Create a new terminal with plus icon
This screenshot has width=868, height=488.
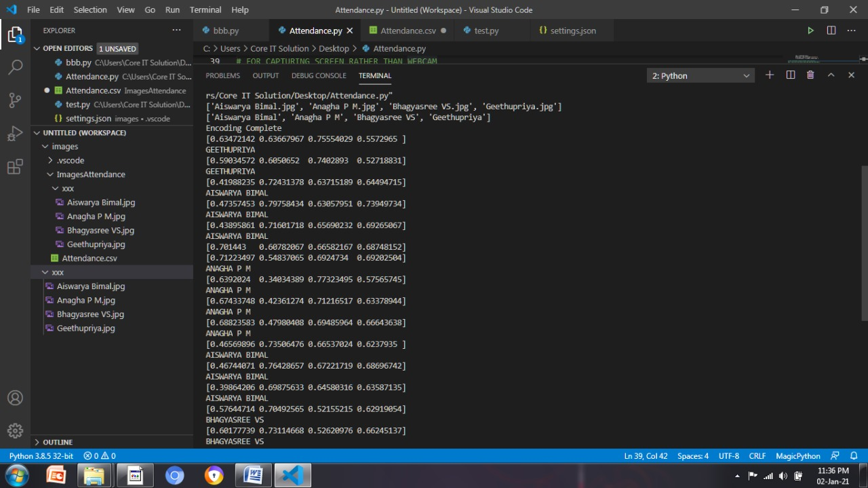pyautogui.click(x=770, y=75)
